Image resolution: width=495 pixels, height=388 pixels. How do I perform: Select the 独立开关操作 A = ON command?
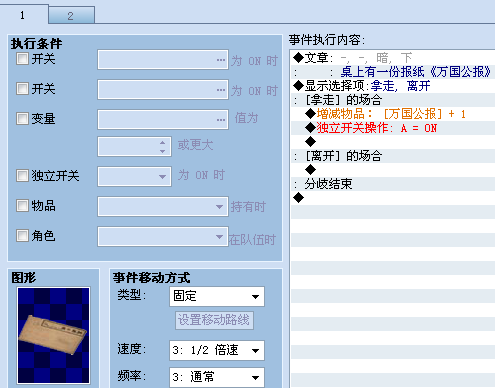[x=393, y=128]
